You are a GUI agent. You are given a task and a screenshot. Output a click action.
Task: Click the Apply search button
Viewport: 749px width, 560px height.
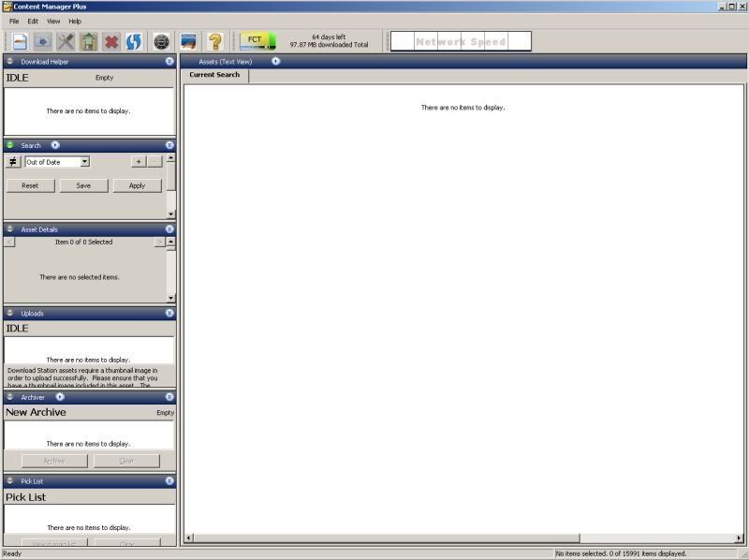137,185
